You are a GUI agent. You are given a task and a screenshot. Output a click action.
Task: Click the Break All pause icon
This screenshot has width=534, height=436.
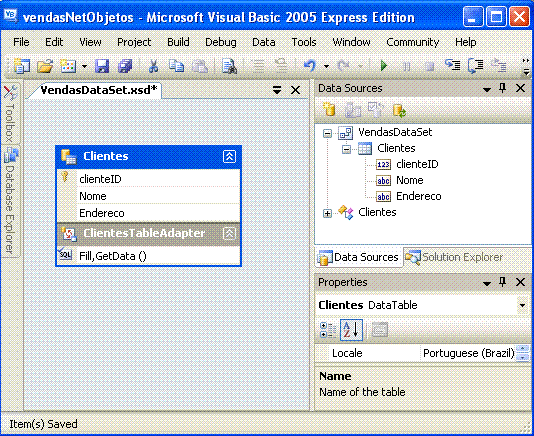(407, 66)
